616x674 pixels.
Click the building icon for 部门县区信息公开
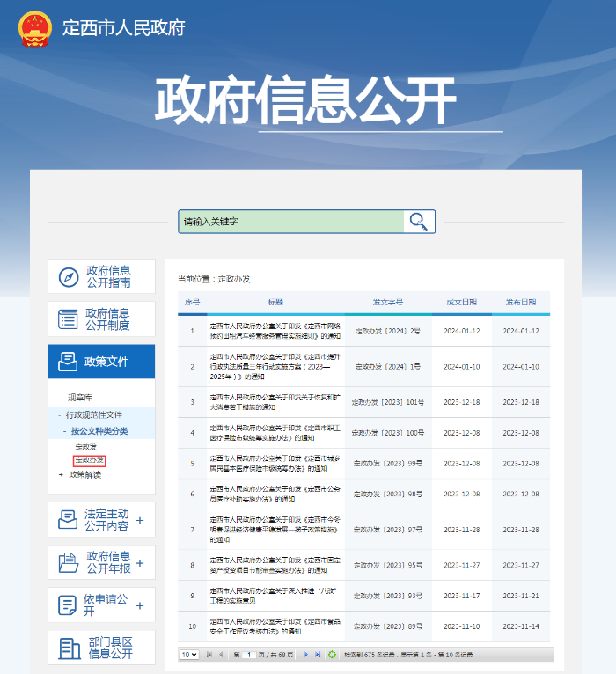[x=69, y=648]
